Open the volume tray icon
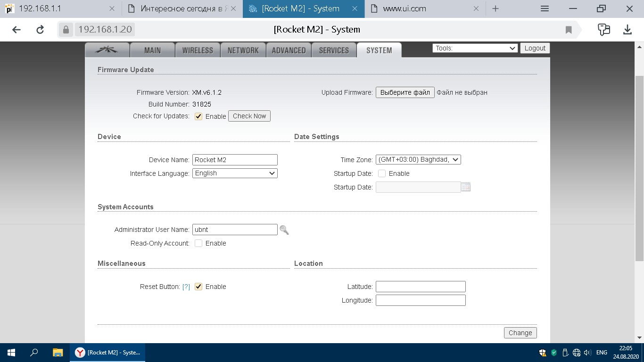The width and height of the screenshot is (644, 362). coord(587,353)
